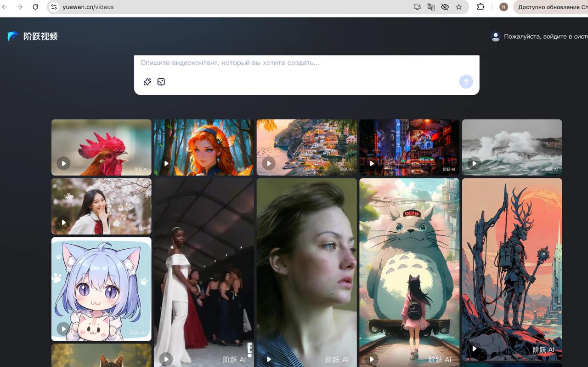Click the submit arrow icon to generate video
Image resolution: width=588 pixels, height=367 pixels.
pos(466,81)
